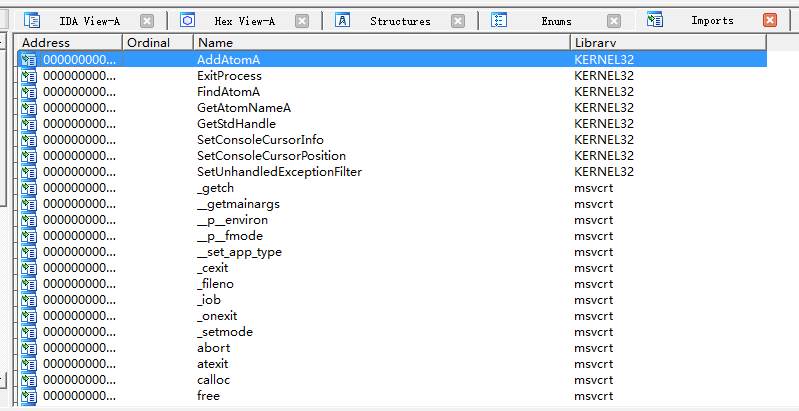The width and height of the screenshot is (799, 411).
Task: Switch to the IDA View-A tab
Action: [89, 21]
